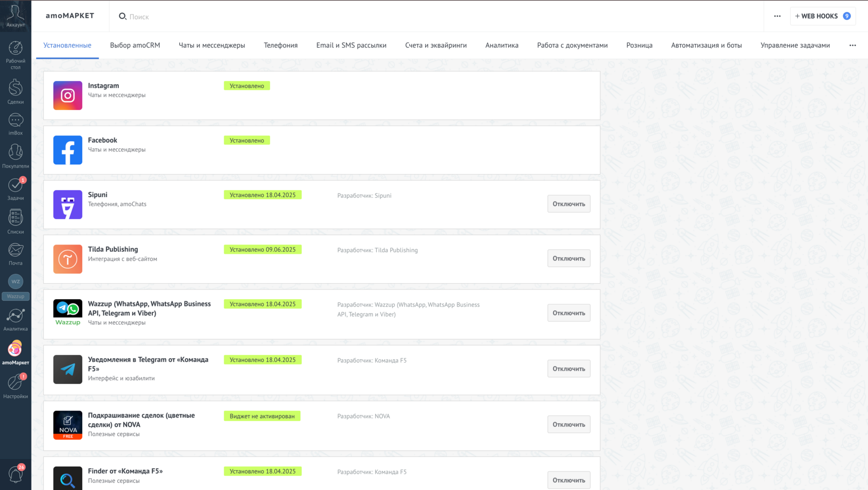Open the Wazzup (WhatsApp, WhatsApp Business API) title
The height and width of the screenshot is (490, 868).
click(x=149, y=309)
